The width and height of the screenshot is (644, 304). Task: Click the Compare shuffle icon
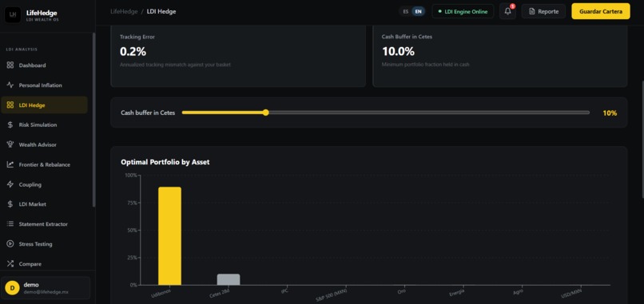pyautogui.click(x=10, y=264)
